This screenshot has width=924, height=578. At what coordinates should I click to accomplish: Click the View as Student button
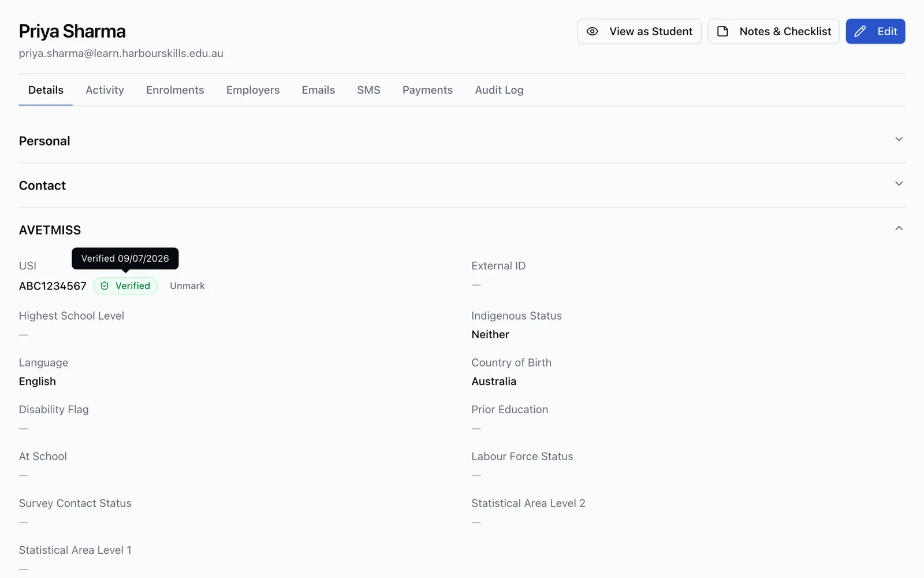tap(639, 31)
